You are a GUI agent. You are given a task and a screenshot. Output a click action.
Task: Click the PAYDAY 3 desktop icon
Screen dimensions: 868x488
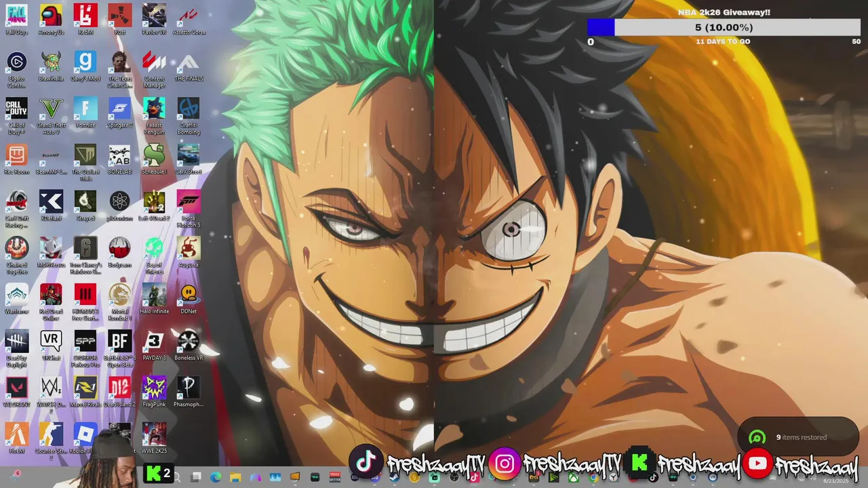coord(154,345)
